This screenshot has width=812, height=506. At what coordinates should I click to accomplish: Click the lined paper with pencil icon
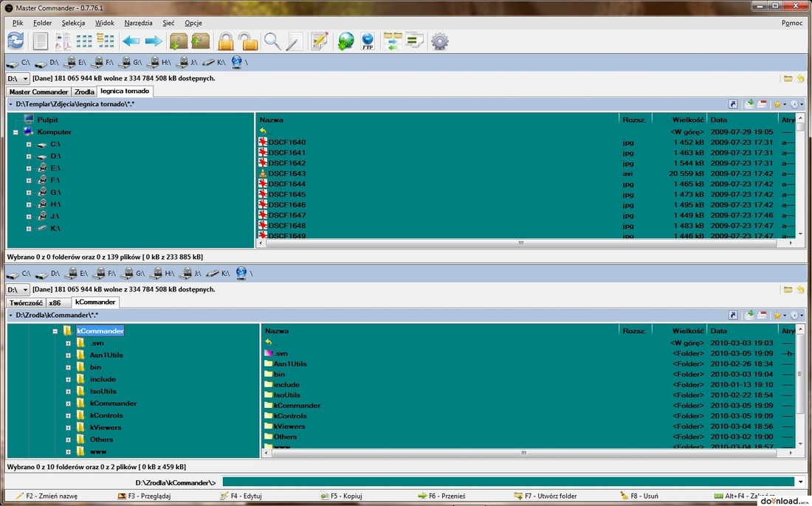[294, 41]
